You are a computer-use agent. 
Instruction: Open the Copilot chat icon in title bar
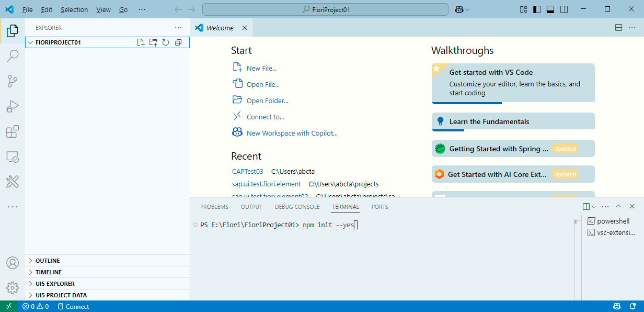(459, 9)
